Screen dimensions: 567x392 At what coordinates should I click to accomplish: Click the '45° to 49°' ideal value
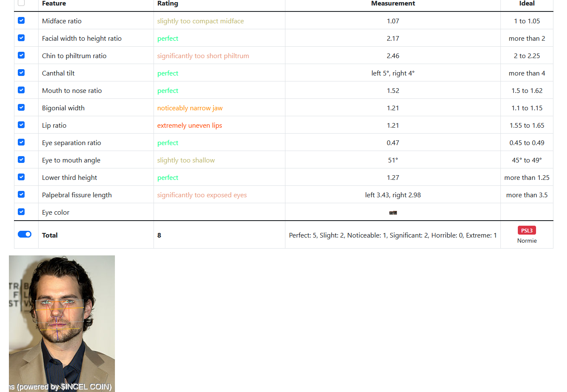click(x=527, y=160)
